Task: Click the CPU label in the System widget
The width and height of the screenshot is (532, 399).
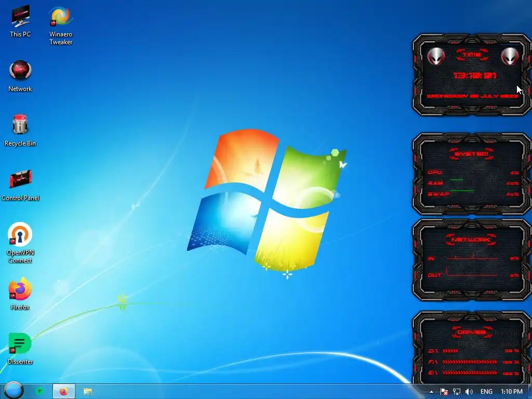Action: (x=435, y=172)
